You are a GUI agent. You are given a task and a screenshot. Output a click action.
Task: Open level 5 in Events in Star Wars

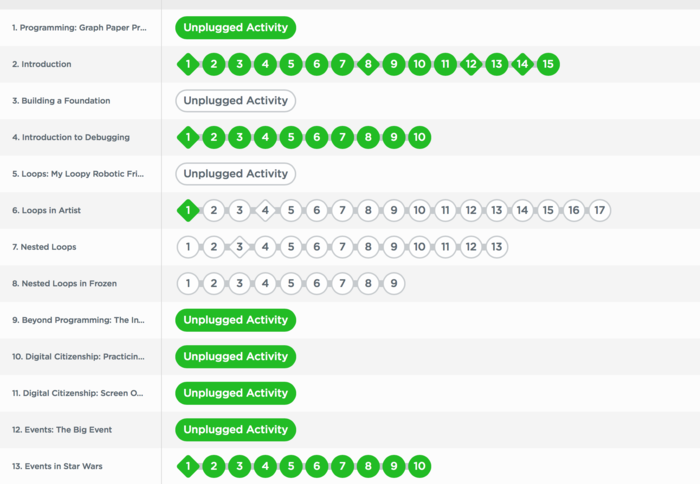click(x=290, y=466)
